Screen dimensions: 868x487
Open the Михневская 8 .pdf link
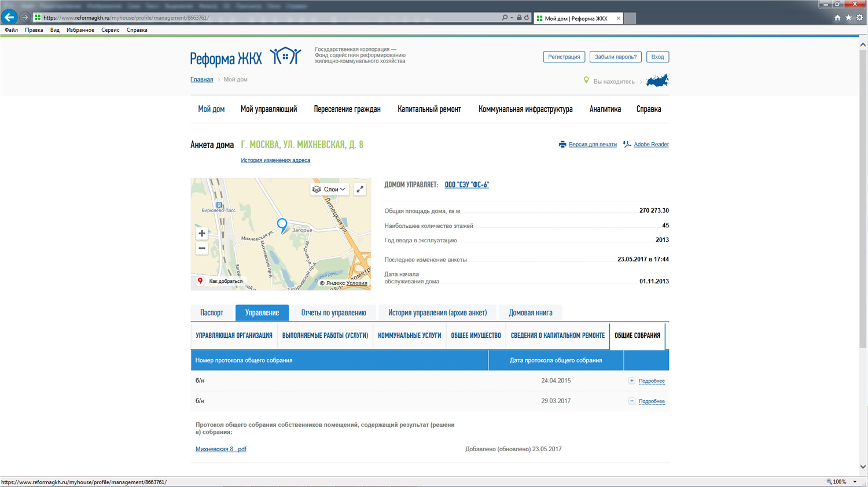[220, 449]
